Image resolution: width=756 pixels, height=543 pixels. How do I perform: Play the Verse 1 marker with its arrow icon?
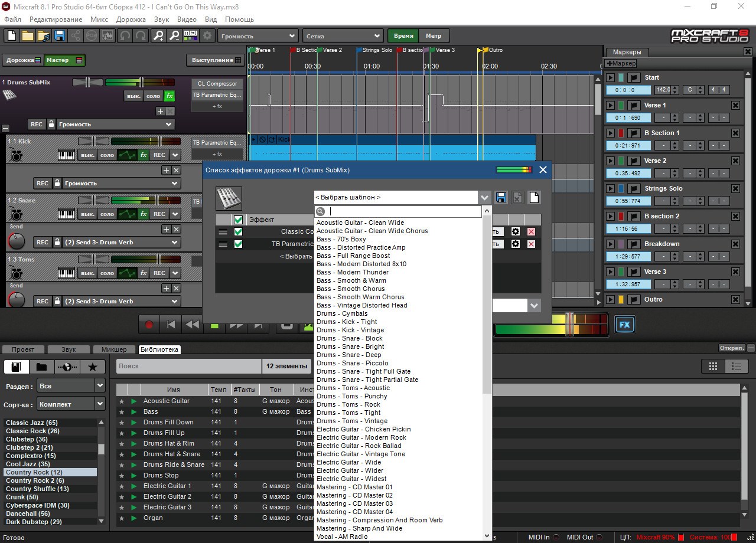click(611, 105)
